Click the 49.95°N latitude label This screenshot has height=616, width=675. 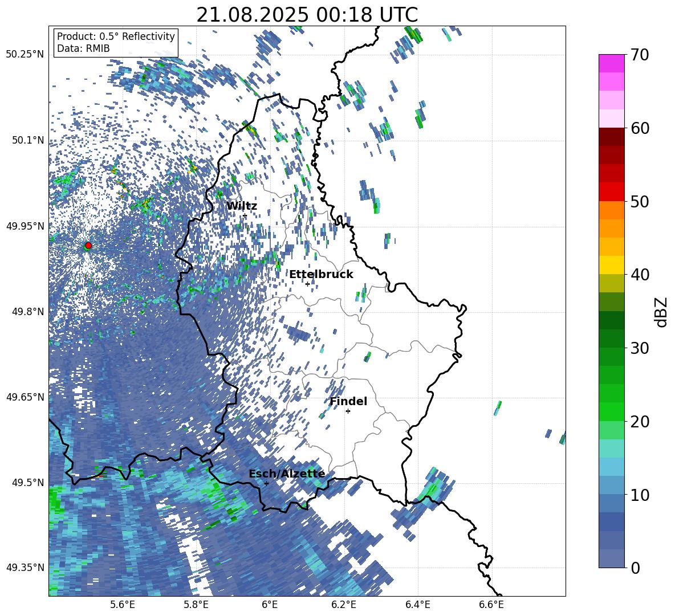[25, 226]
